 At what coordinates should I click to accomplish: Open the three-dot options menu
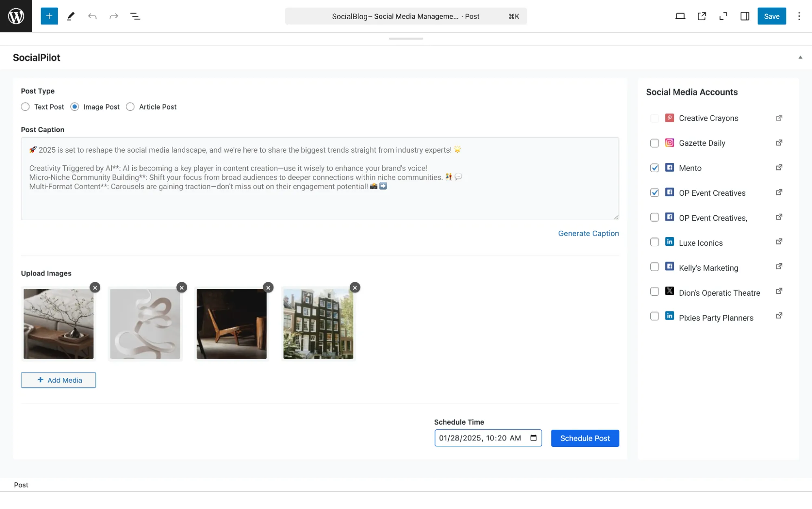pos(799,16)
